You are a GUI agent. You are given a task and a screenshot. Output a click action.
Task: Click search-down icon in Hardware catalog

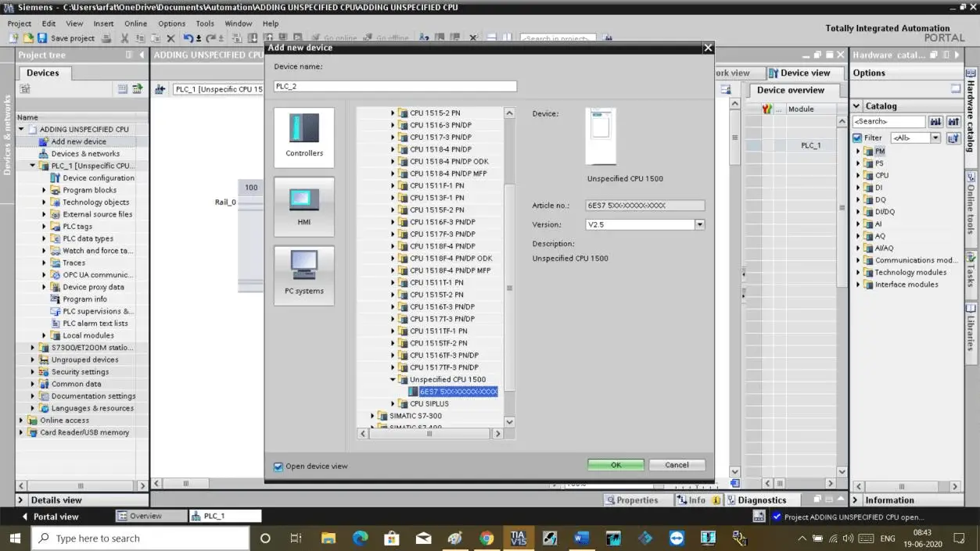935,122
